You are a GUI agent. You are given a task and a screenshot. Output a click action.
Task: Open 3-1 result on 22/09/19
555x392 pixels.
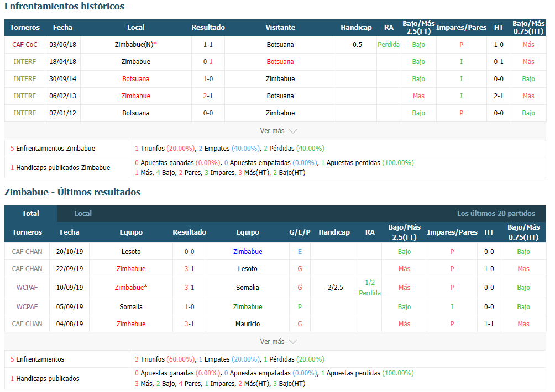(190, 269)
